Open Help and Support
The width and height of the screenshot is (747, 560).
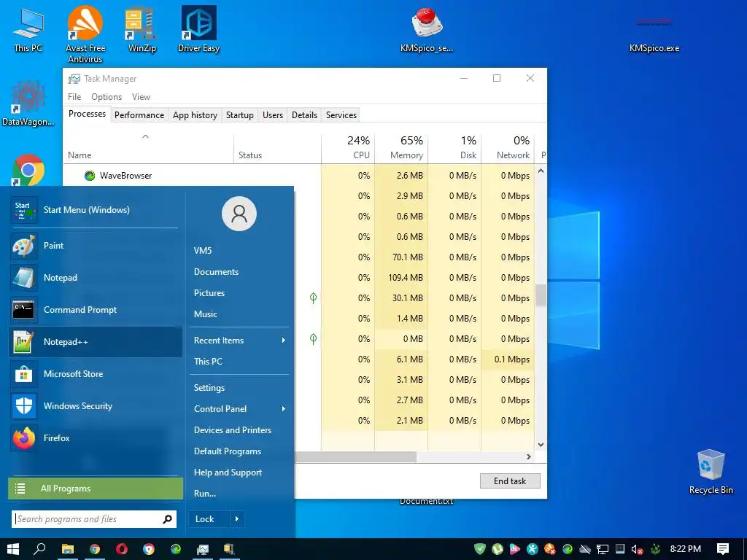(x=228, y=472)
